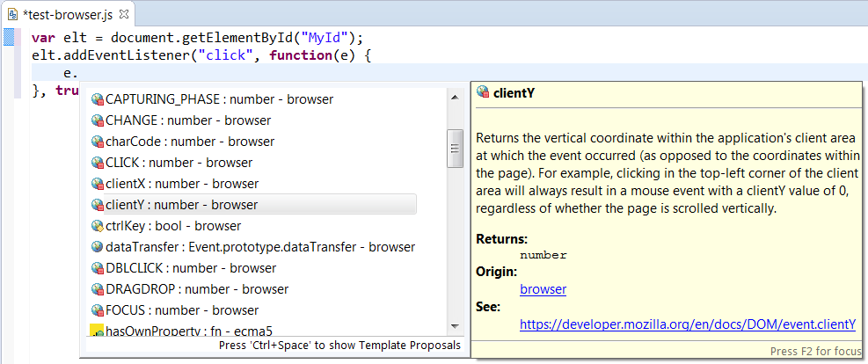Screen dimensions: 868x364
Task: Click the clientY title in documentation popup
Action: coord(514,93)
